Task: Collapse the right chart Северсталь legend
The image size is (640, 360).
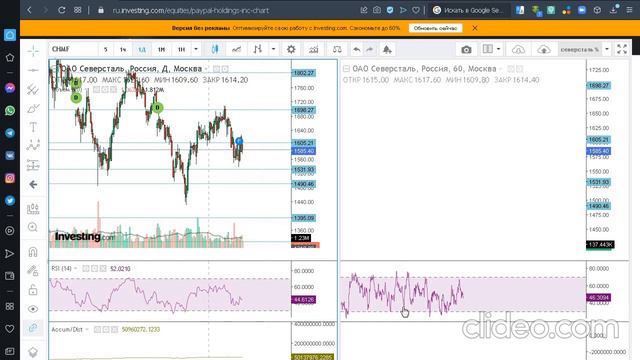Action: pos(346,69)
